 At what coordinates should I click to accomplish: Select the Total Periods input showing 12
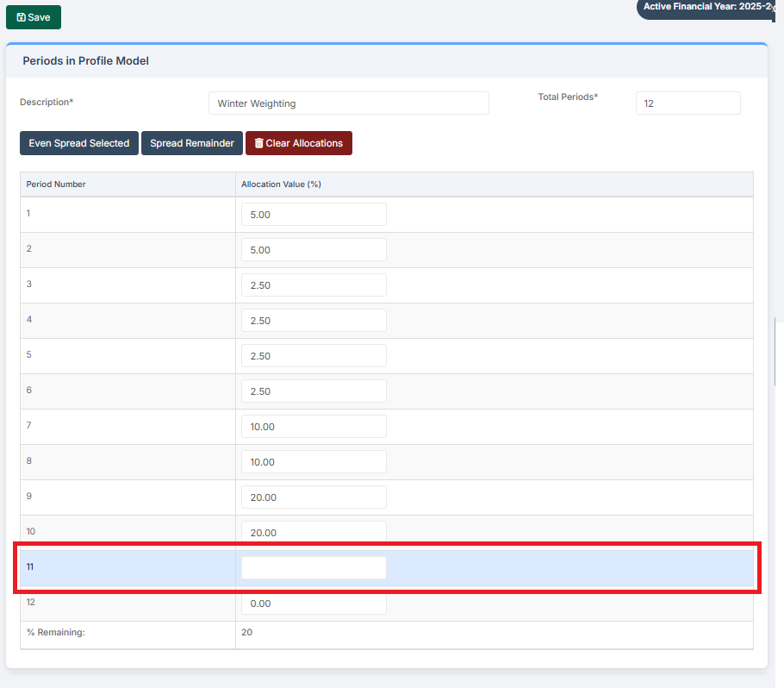pos(688,103)
